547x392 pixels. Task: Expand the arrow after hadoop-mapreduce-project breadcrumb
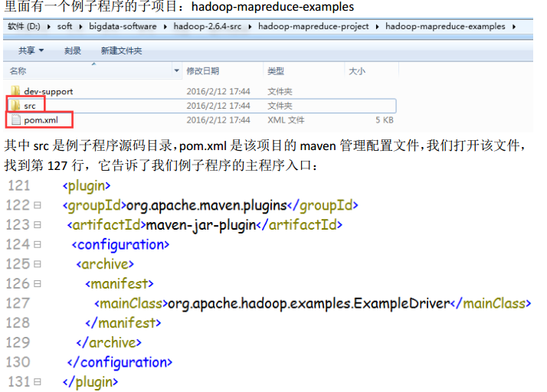coord(377,27)
